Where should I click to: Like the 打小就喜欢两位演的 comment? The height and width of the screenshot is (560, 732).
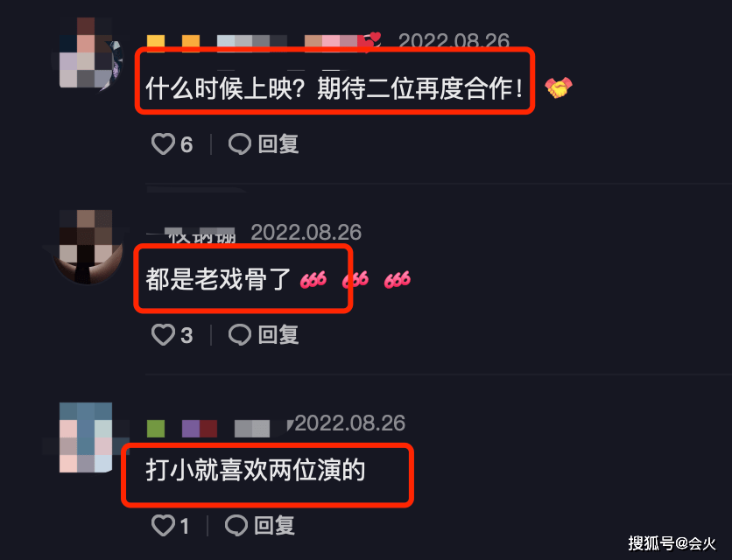coord(163,525)
